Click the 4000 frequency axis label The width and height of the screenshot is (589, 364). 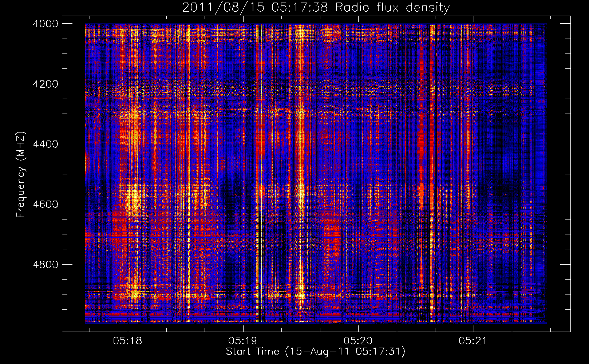pyautogui.click(x=46, y=24)
